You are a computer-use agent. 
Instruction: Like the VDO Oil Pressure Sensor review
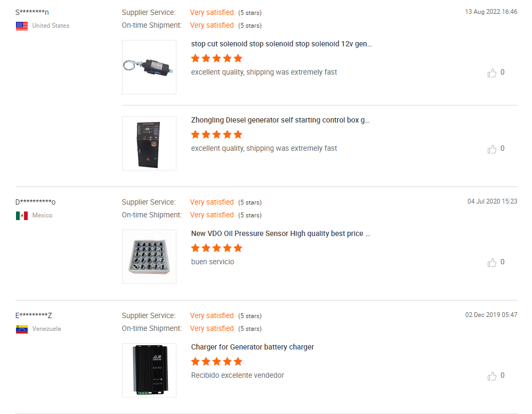pyautogui.click(x=492, y=263)
